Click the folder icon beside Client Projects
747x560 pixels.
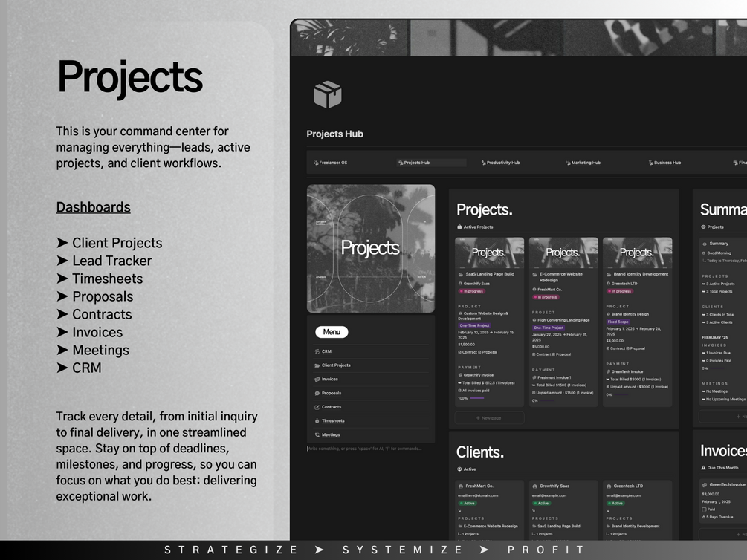pos(317,365)
